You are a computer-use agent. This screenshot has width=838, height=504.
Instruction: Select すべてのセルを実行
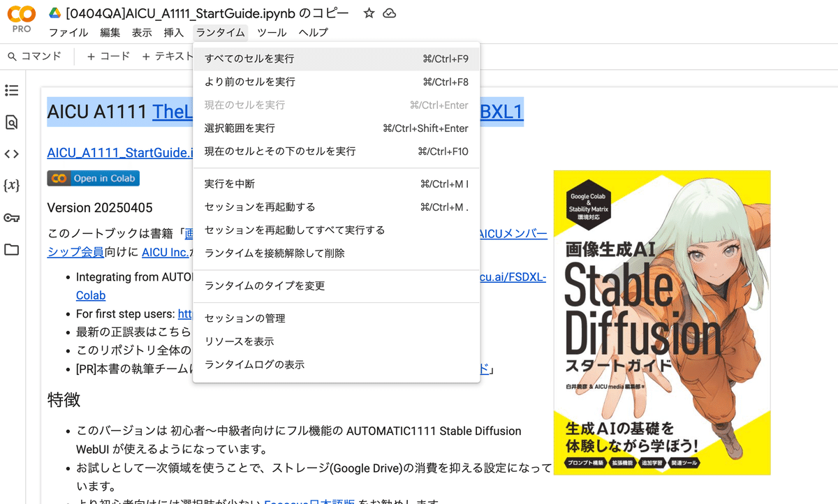tap(337, 59)
